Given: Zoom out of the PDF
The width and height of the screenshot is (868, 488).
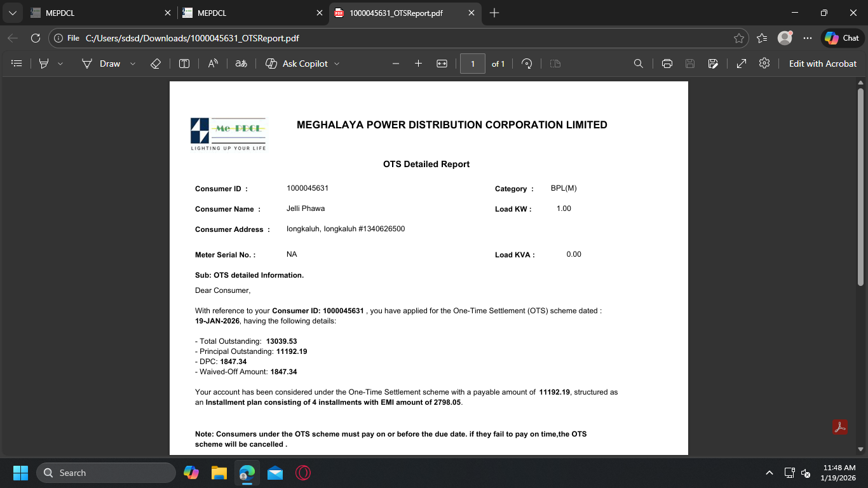Looking at the screenshot, I should point(396,64).
